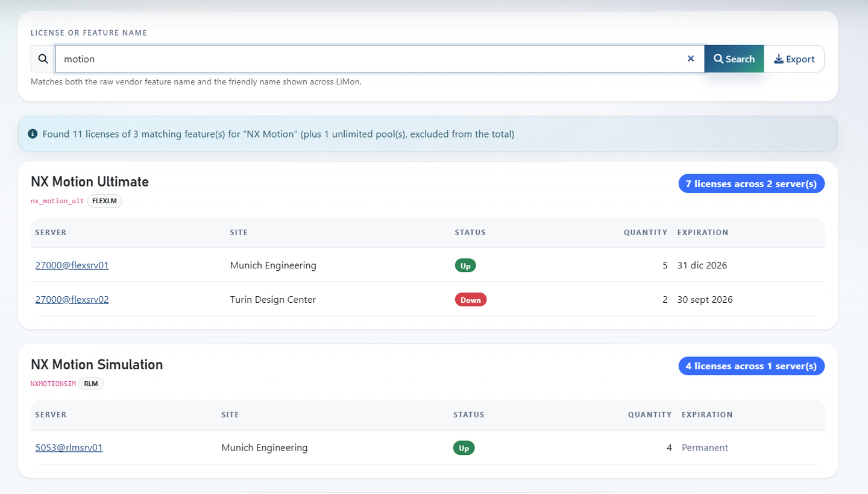
Task: Click the SERVER column header in NX Motion Ultimate
Action: [51, 232]
